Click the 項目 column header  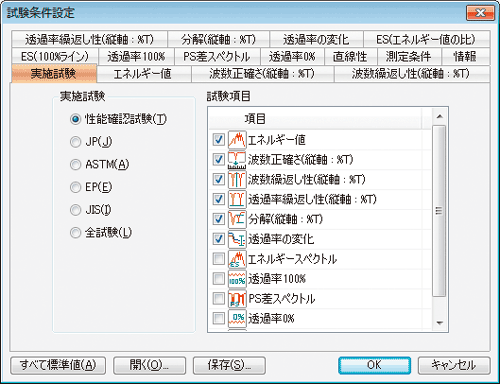point(315,119)
